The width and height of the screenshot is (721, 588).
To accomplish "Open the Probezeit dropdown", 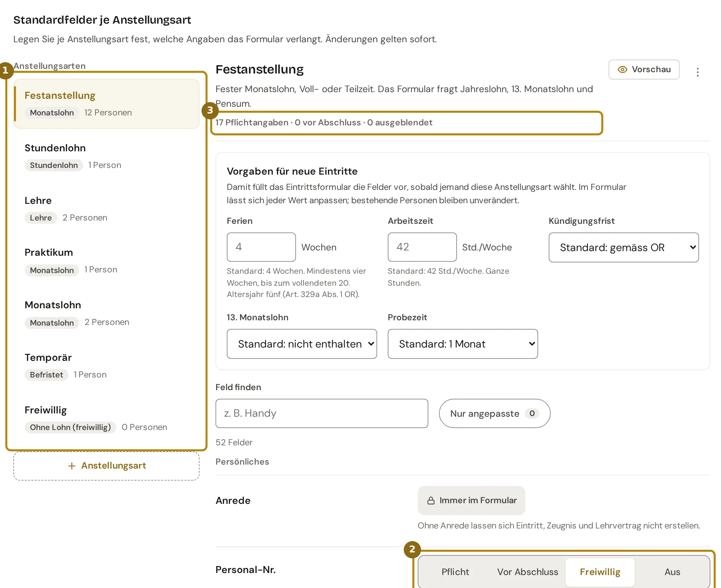I will [462, 344].
